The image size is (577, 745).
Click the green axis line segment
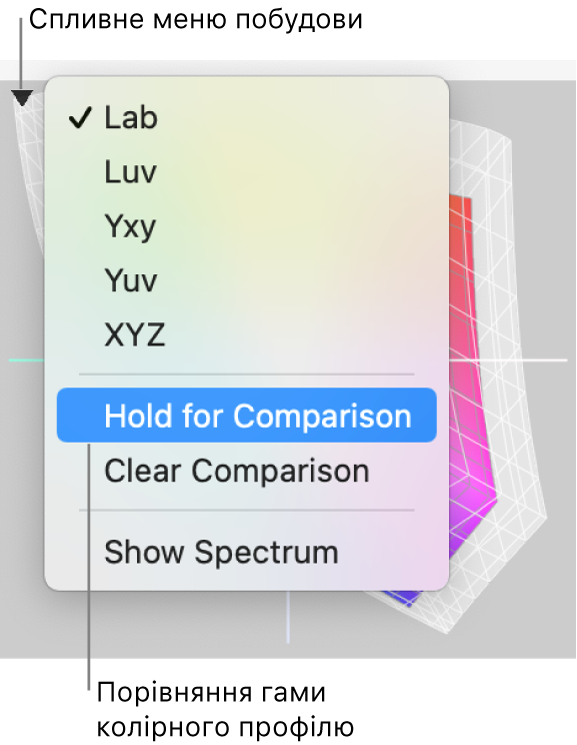tap(27, 360)
